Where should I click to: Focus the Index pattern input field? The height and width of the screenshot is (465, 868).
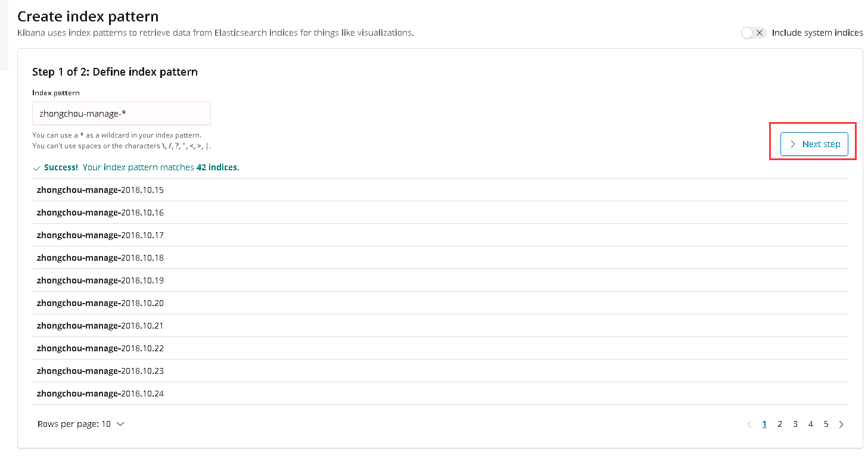pos(122,113)
